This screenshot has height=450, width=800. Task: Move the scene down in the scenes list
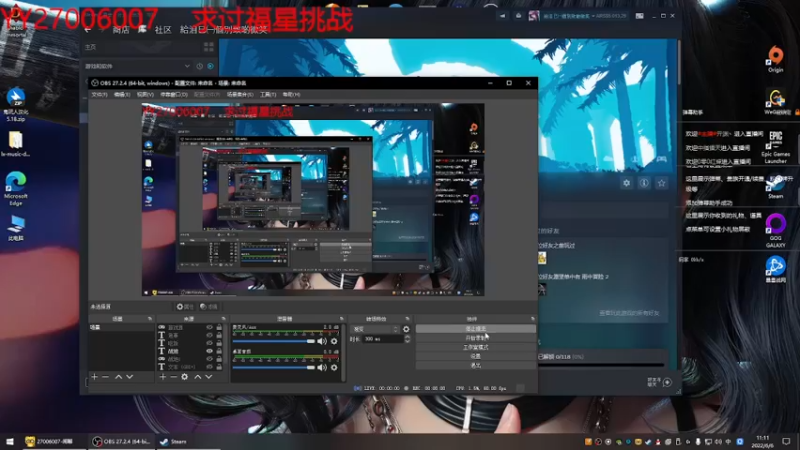(x=130, y=377)
